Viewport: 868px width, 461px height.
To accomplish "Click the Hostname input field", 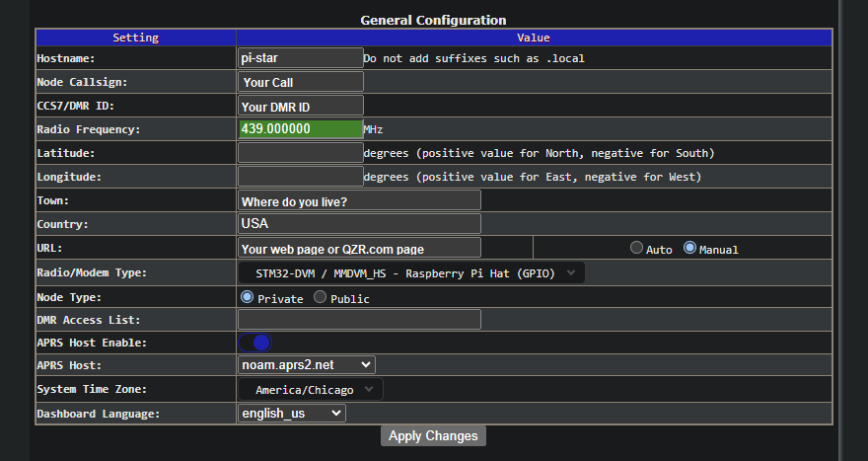I will pyautogui.click(x=301, y=57).
